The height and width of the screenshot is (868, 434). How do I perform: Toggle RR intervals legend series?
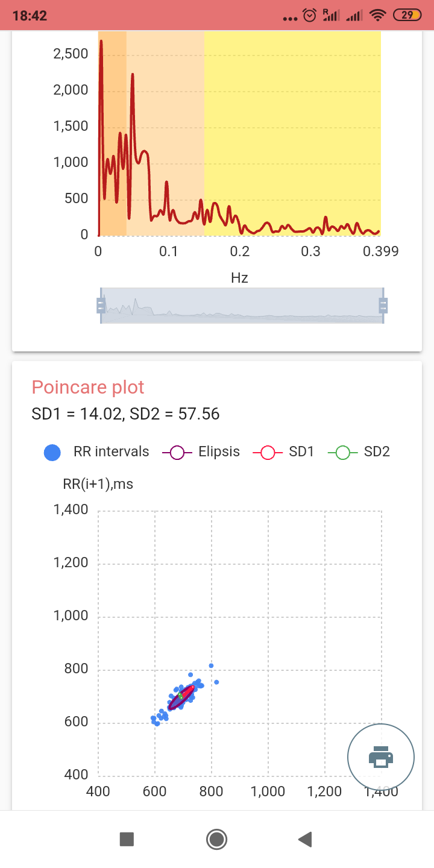(x=96, y=452)
